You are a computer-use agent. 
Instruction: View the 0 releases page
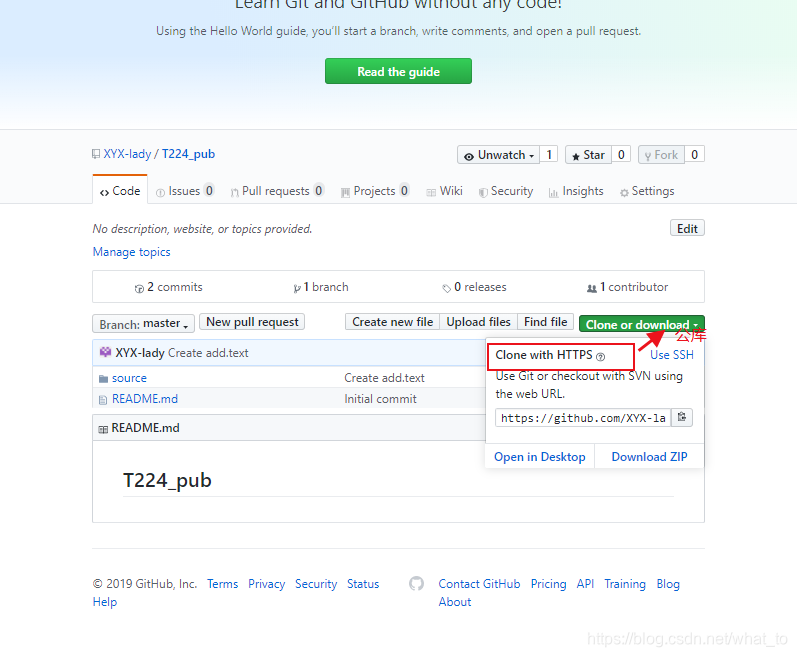(474, 287)
